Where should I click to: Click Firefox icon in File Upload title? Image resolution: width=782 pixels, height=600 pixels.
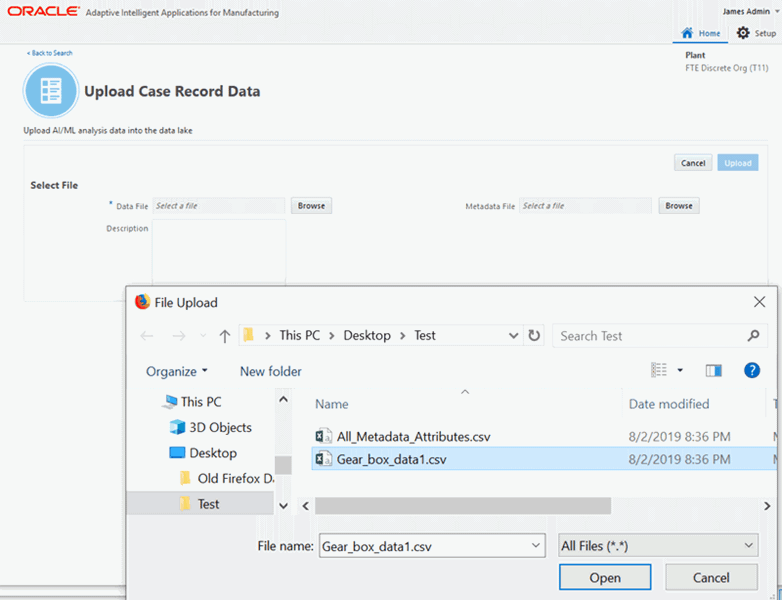point(143,302)
